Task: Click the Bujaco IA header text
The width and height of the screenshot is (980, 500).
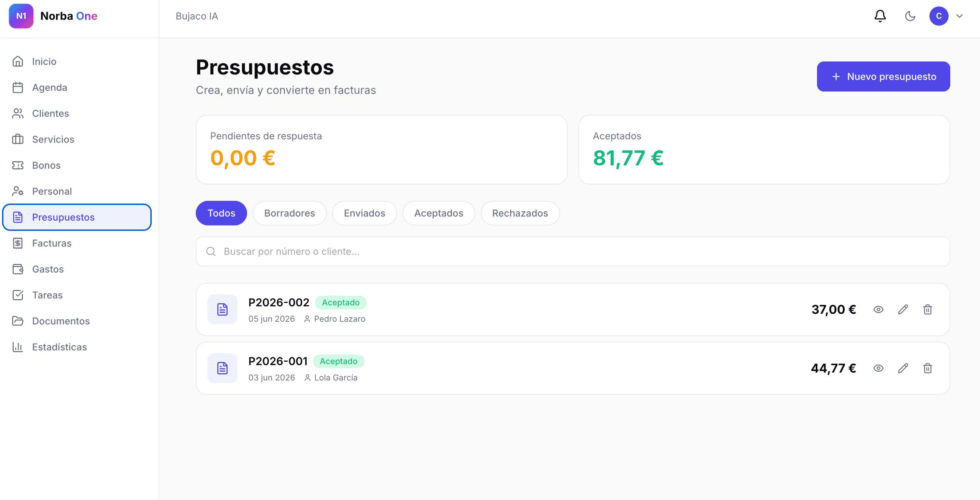Action: coord(197,16)
